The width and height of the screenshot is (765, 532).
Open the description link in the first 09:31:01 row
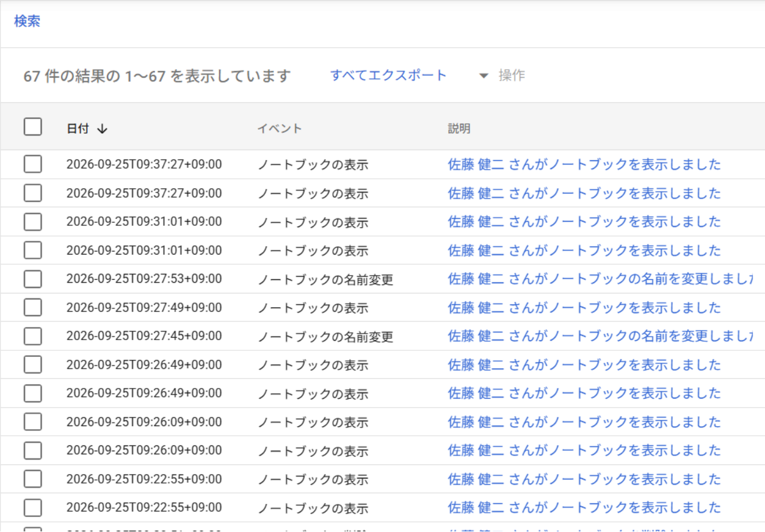[585, 222]
